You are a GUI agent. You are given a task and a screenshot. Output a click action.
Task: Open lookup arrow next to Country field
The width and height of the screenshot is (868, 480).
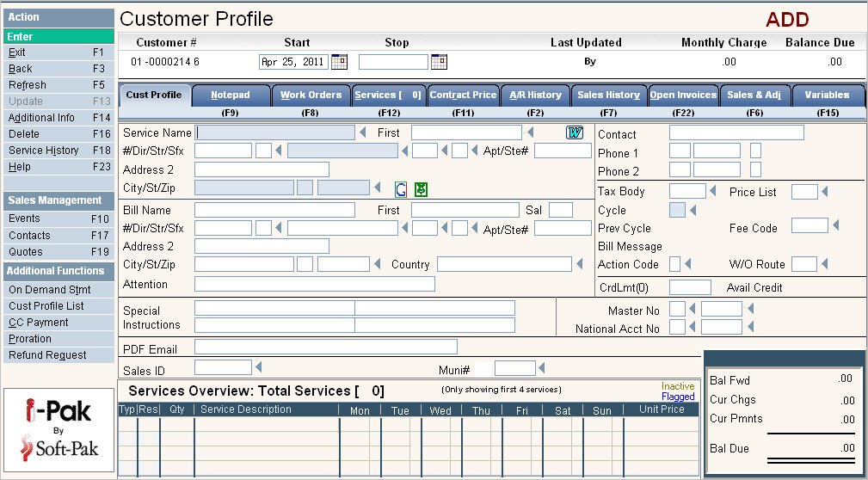[579, 264]
